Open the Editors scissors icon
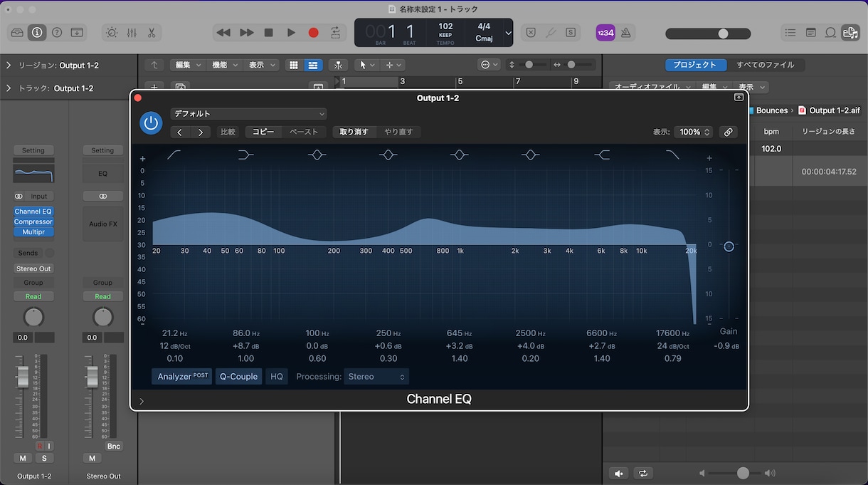The width and height of the screenshot is (868, 485). point(152,33)
